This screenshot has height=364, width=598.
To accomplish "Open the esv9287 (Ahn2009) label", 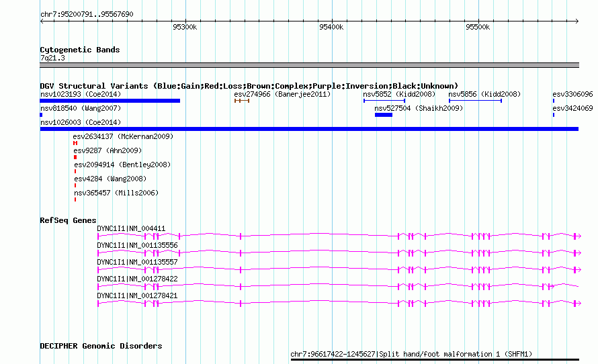I will coord(108,150).
